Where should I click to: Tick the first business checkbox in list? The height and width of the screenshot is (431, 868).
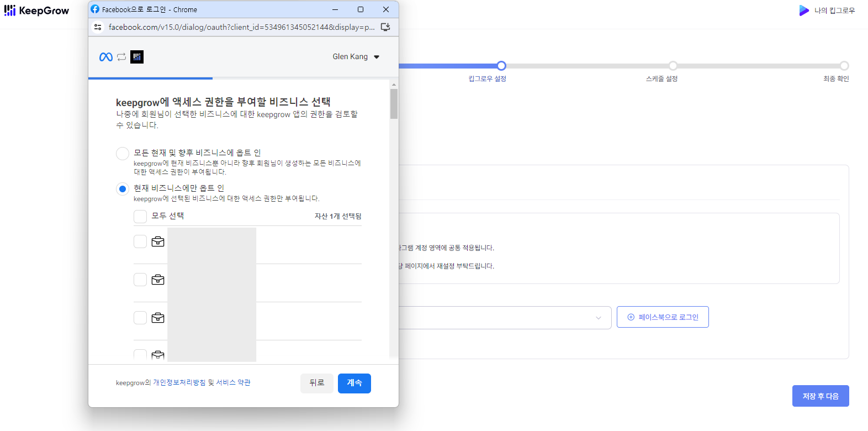[x=140, y=241]
